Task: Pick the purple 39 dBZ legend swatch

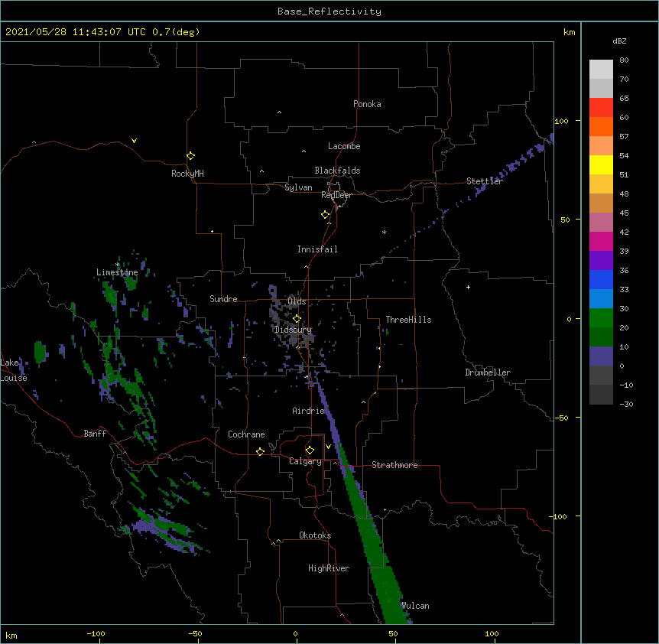Action: [601, 261]
